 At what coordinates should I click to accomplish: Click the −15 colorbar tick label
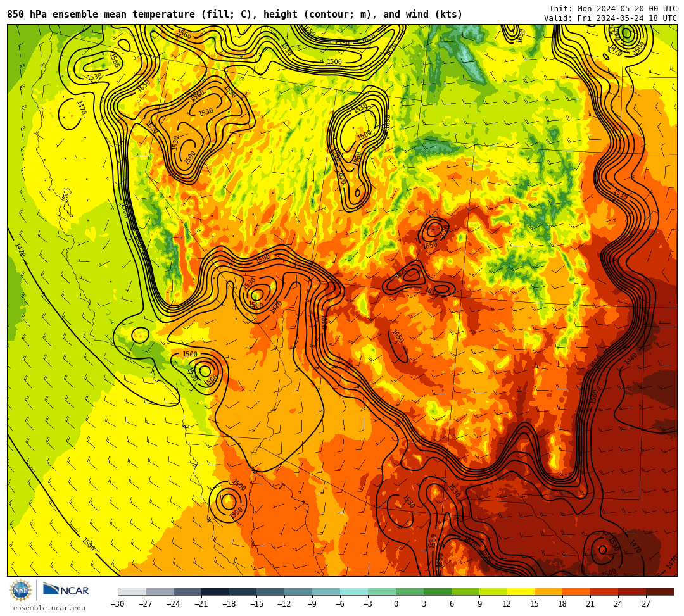coord(257,604)
